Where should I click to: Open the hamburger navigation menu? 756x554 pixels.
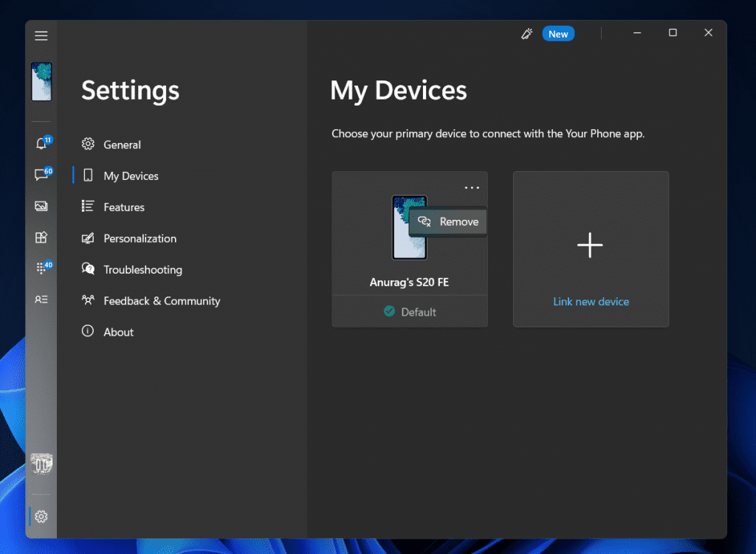click(x=41, y=35)
